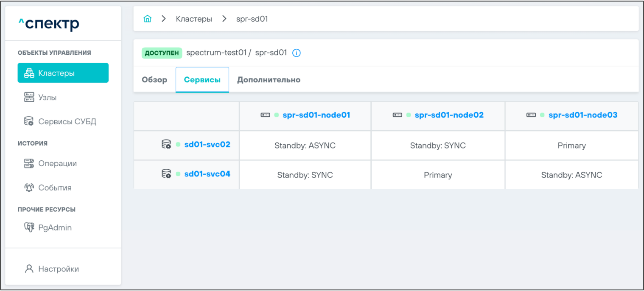This screenshot has width=644, height=291.
Task: Click the Спектр logo
Action: tap(49, 24)
